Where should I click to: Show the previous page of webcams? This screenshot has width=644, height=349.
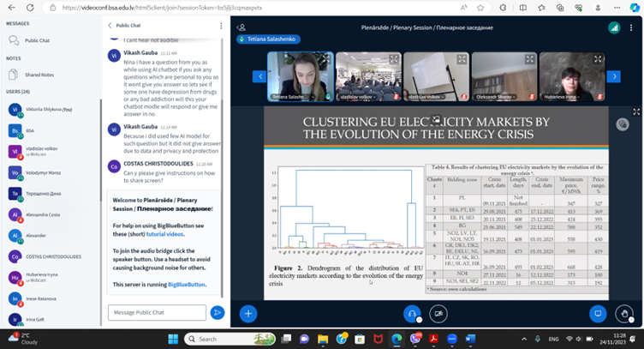(259, 76)
